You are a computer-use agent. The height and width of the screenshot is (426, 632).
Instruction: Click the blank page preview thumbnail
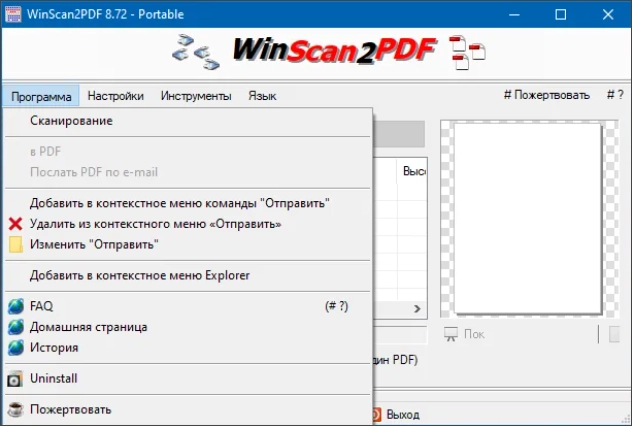coord(528,218)
